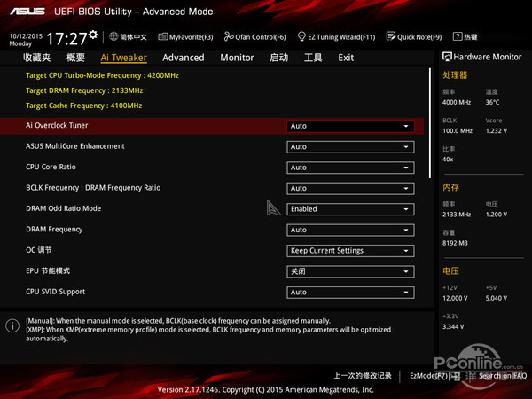Click the 1.232 V Vcore value
Viewport: 532px width, 399px height.
496,130
